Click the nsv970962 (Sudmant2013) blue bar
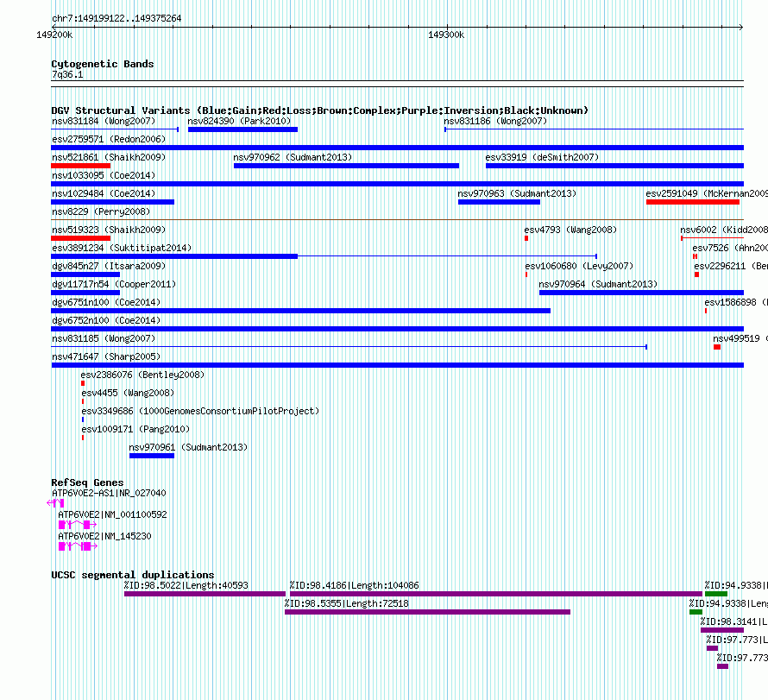Image resolution: width=768 pixels, height=700 pixels. point(346,166)
